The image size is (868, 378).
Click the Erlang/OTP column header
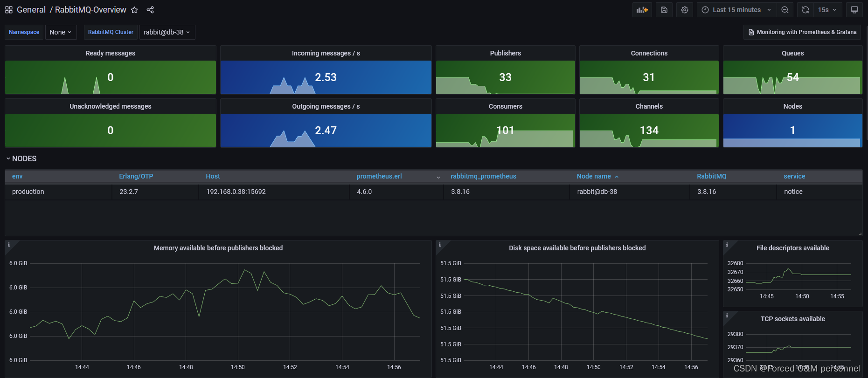(136, 176)
